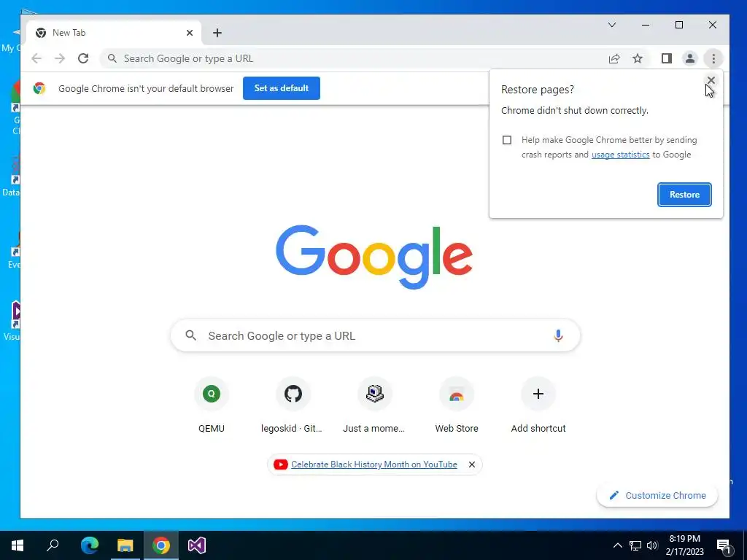The image size is (747, 560).
Task: Select the New Tab tab
Action: pyautogui.click(x=115, y=33)
